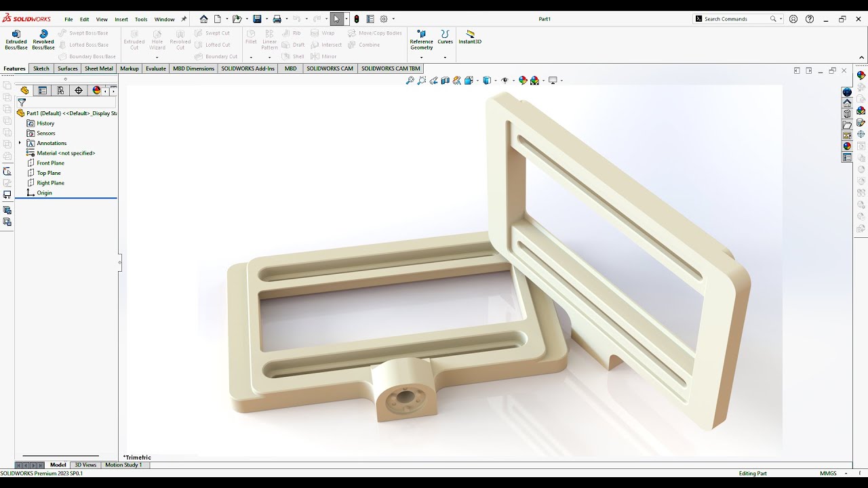Pin the menu bar with pushpin

click(x=184, y=19)
